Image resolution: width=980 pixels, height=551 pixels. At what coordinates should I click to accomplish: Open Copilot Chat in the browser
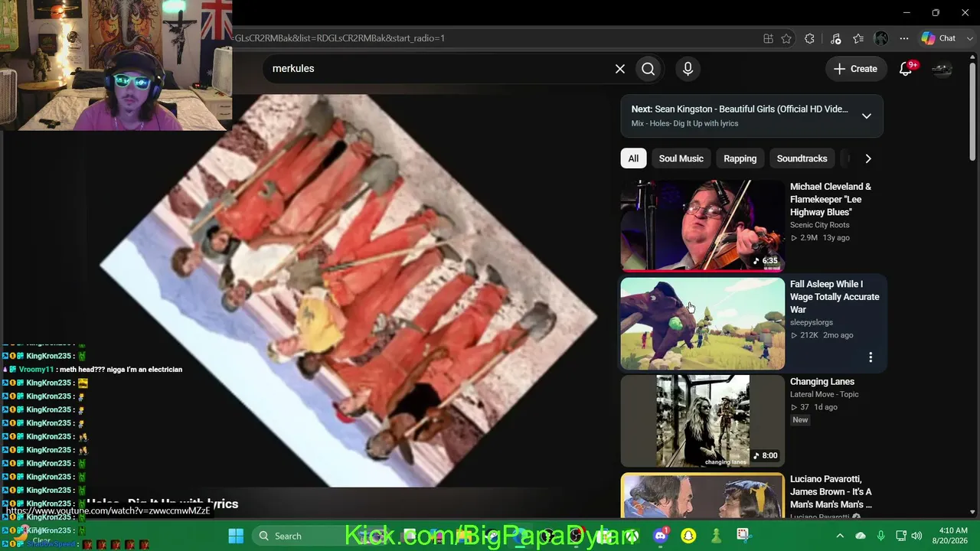939,38
